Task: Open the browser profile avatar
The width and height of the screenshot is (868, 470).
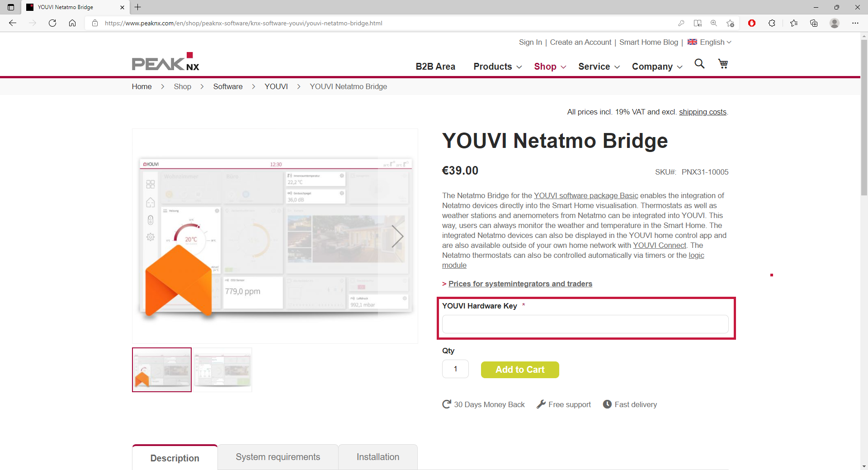Action: 835,23
